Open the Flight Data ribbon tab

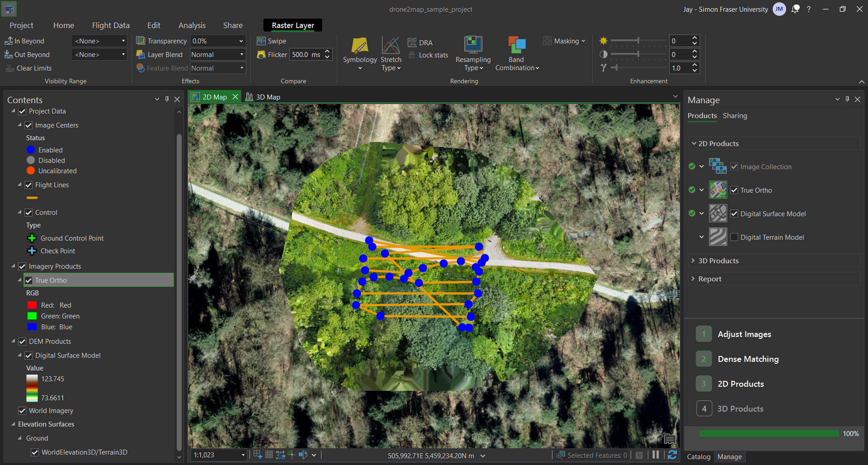click(111, 25)
